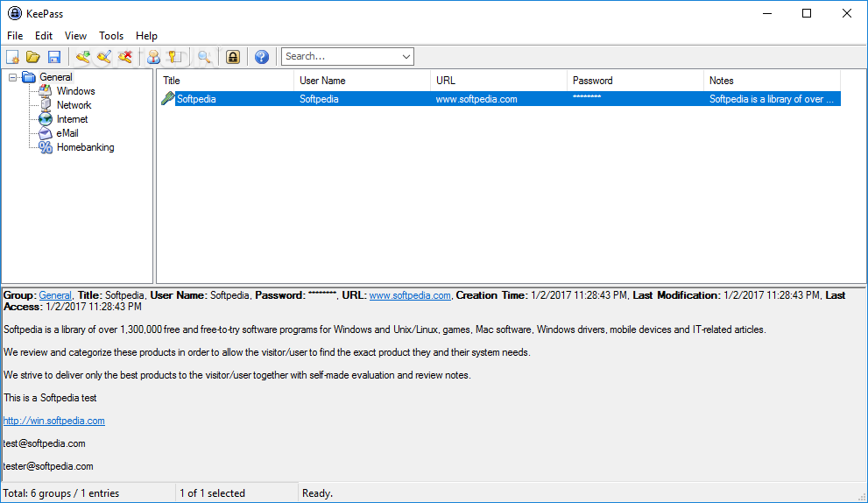Maximize the KeePass window
This screenshot has width=868, height=503.
click(807, 13)
